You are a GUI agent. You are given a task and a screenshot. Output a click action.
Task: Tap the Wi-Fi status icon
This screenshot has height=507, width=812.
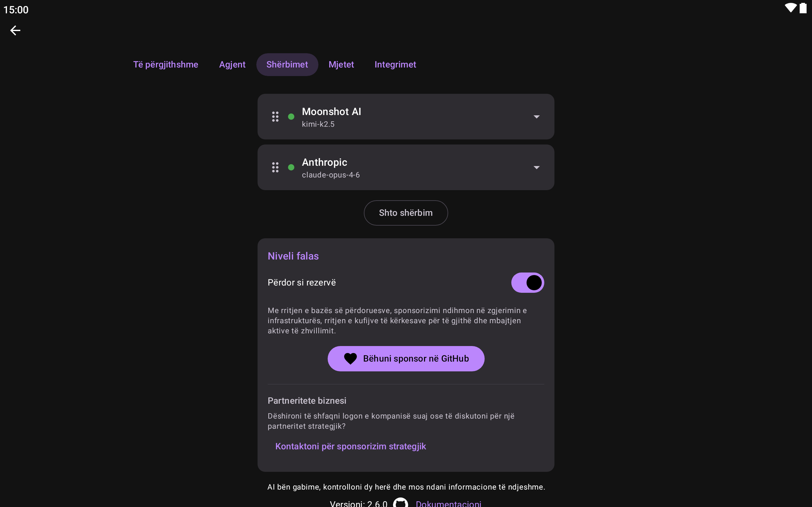click(790, 8)
